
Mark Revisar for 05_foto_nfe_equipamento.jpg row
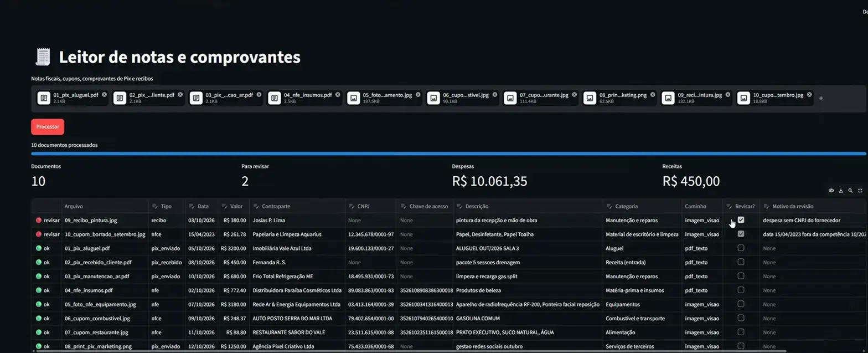pyautogui.click(x=741, y=304)
